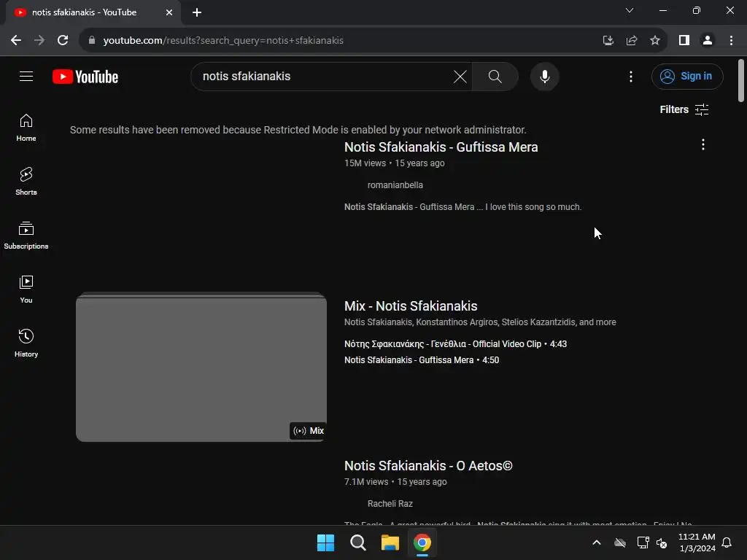The height and width of the screenshot is (560, 747).
Task: Open the notifications bell
Action: (x=727, y=542)
